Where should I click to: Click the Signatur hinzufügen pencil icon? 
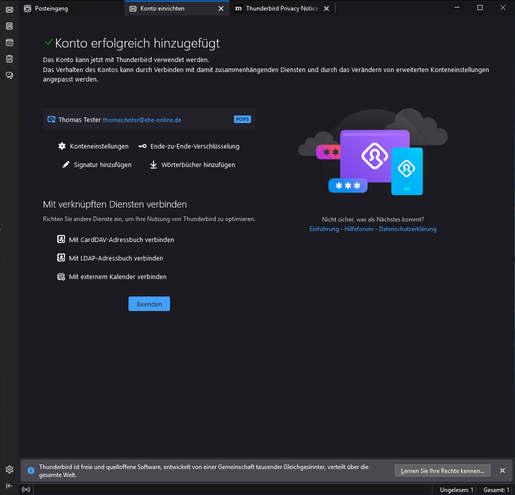(66, 164)
